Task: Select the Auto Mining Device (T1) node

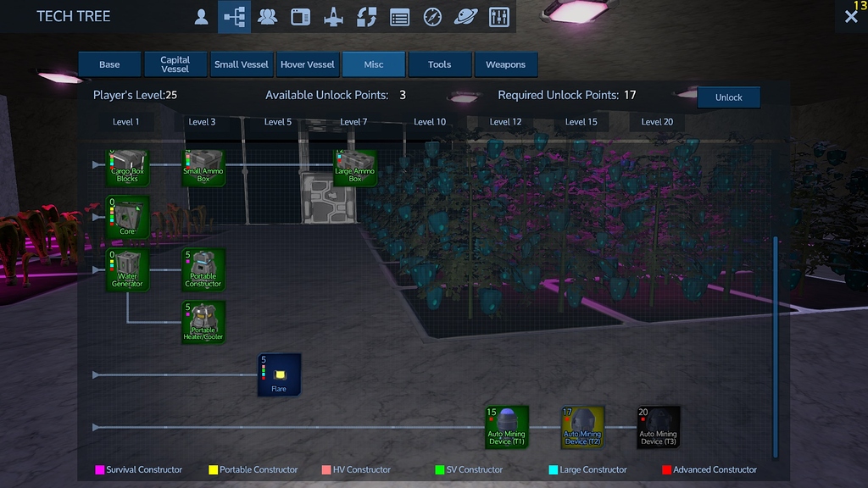Action: (x=506, y=428)
